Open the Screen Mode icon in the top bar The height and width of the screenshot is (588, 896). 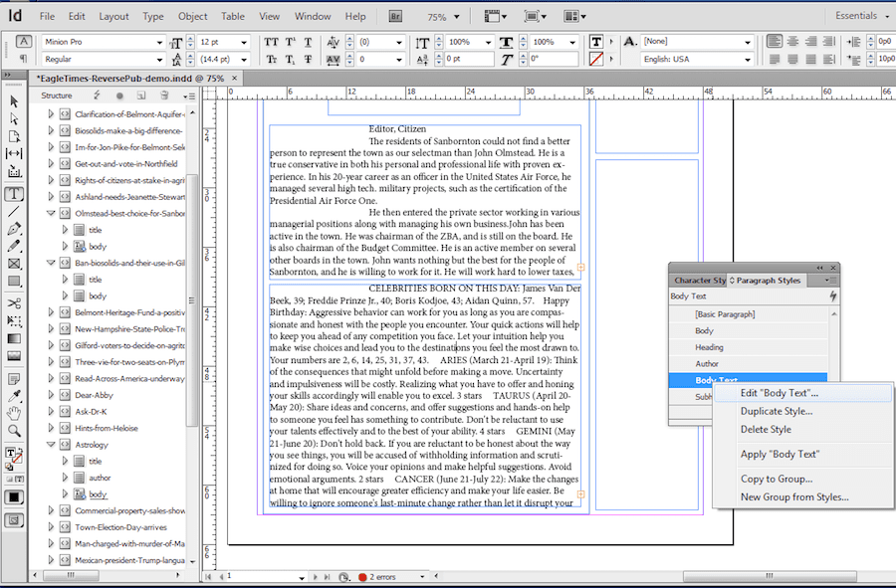point(535,16)
